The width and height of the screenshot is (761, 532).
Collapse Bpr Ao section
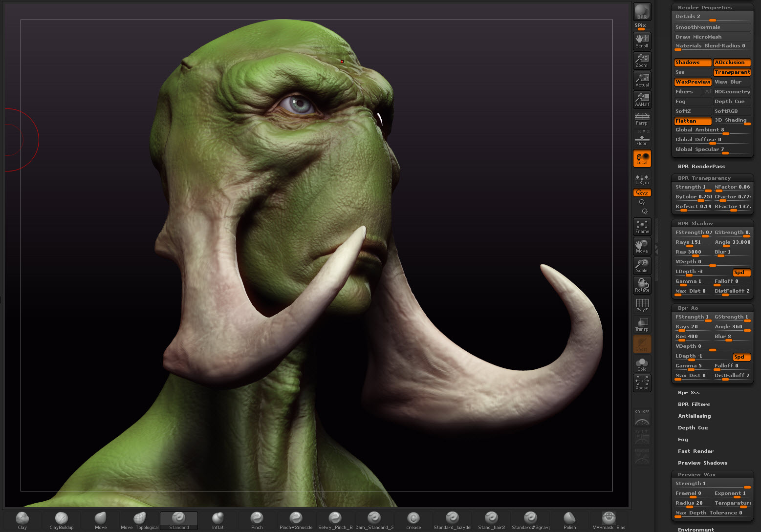tap(688, 308)
